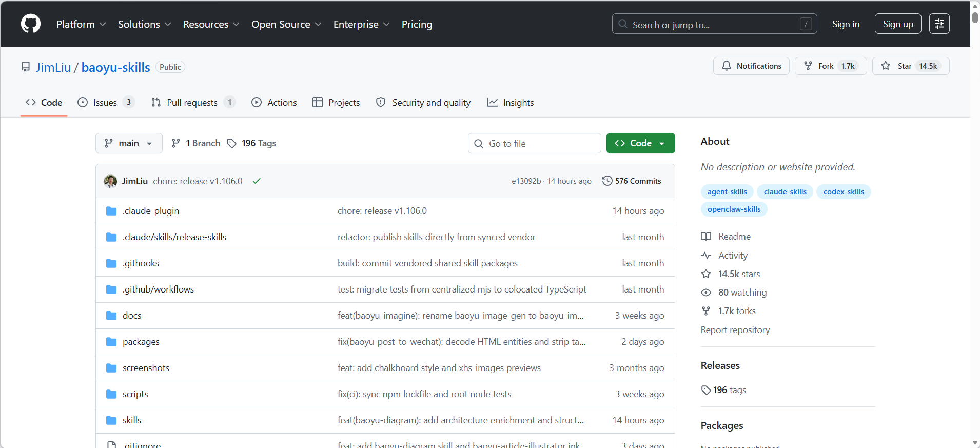Viewport: 980px width, 448px height.
Task: Click the Star icon to star repository
Action: 886,66
